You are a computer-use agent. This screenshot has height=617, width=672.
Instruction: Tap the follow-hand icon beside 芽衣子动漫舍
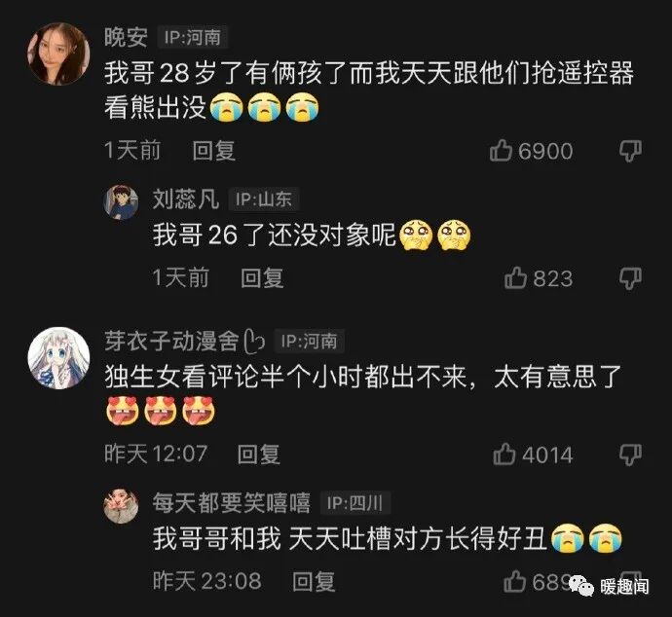pyautogui.click(x=254, y=342)
